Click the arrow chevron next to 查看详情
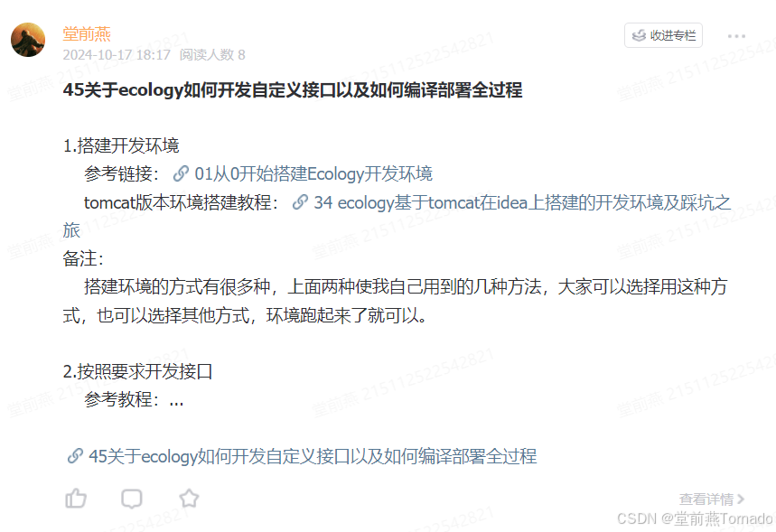776x532 pixels. click(741, 499)
